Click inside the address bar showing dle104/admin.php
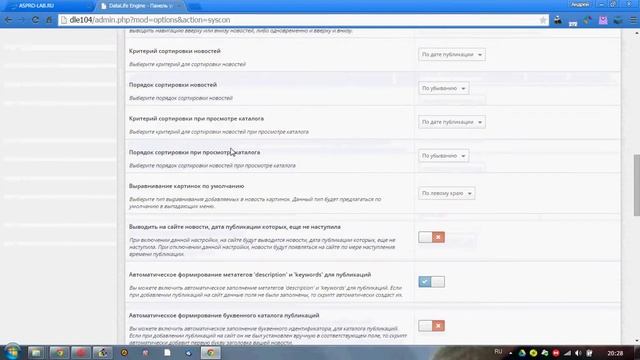The height and width of the screenshot is (360, 640). point(302,20)
